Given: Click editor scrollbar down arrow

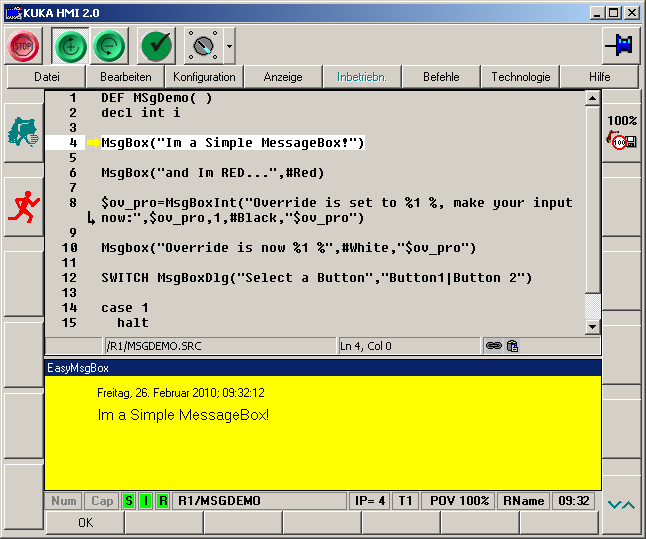Looking at the screenshot, I should coord(592,326).
